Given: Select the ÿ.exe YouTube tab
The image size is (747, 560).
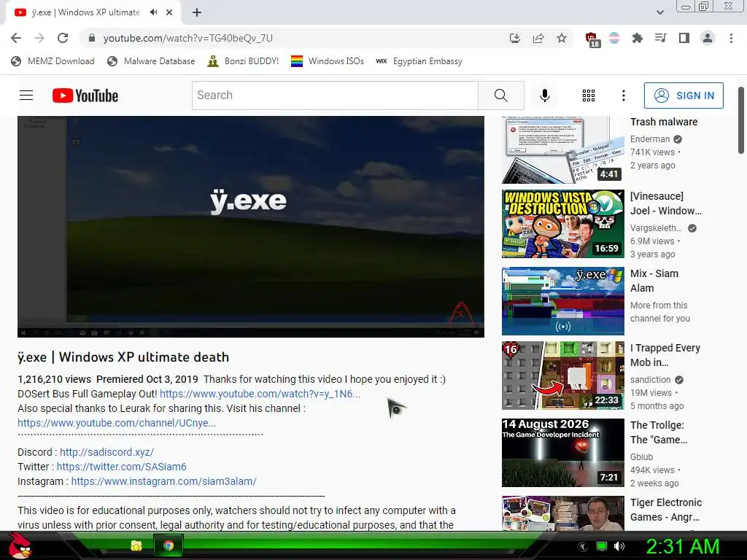Looking at the screenshot, I should tap(86, 12).
